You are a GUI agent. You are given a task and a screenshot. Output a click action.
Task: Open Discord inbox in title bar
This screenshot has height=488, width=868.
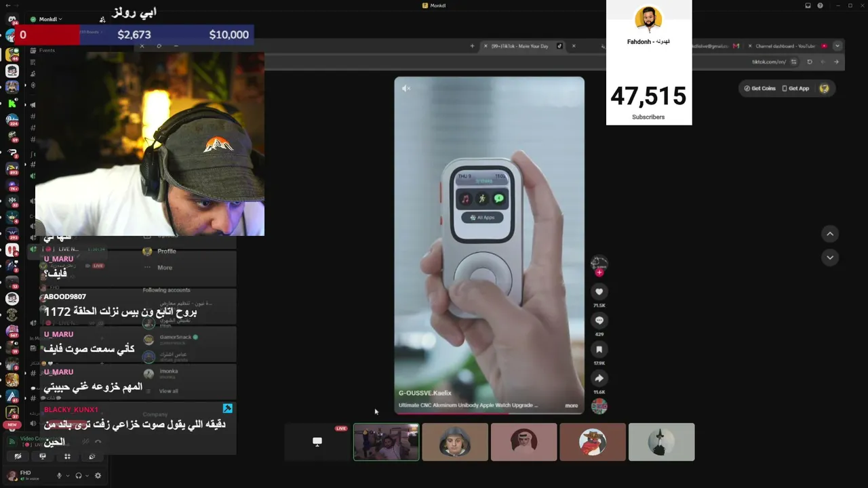click(808, 5)
